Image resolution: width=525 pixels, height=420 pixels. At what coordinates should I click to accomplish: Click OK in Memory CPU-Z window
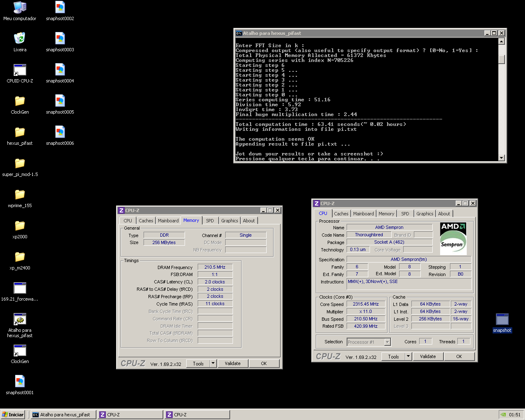(x=264, y=363)
